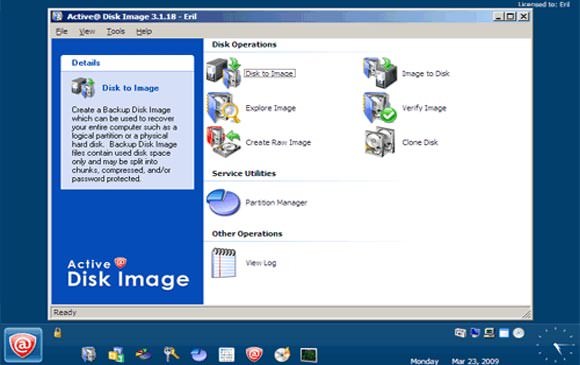This screenshot has height=365, width=580.
Task: Click the View Log notepad icon
Action: tap(223, 263)
